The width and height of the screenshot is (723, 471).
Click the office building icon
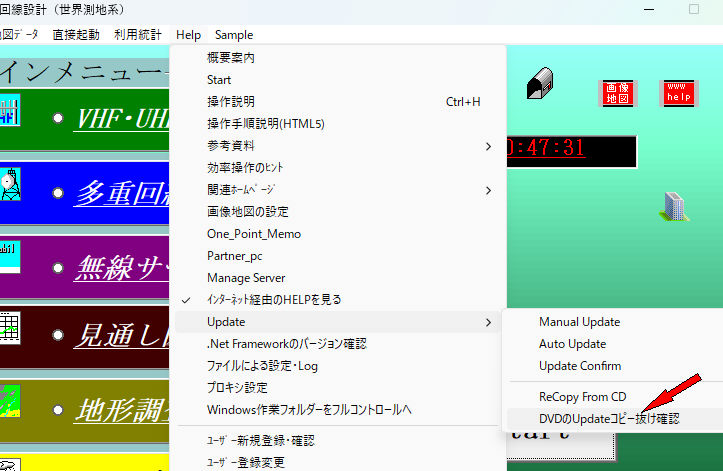pos(672,205)
